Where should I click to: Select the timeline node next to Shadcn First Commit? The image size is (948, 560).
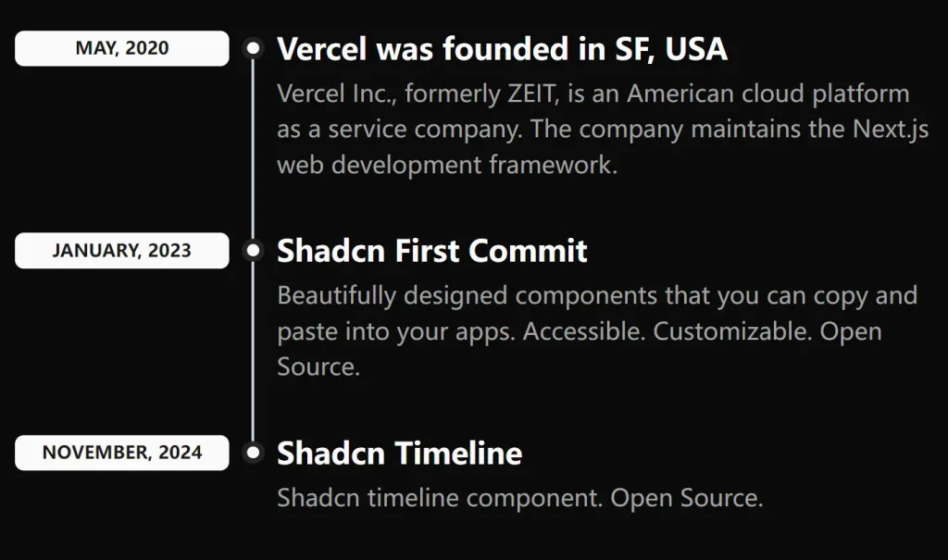(x=253, y=250)
